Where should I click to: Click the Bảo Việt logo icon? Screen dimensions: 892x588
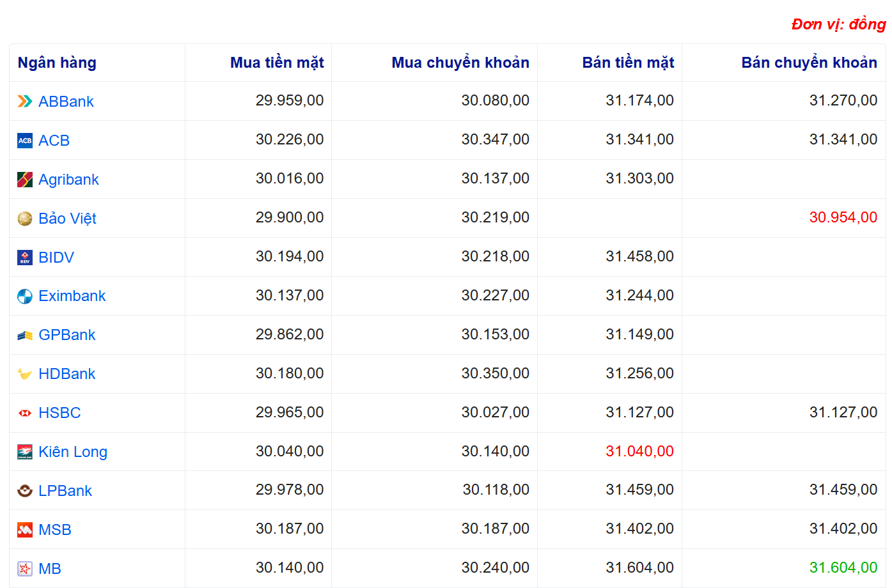pos(24,219)
